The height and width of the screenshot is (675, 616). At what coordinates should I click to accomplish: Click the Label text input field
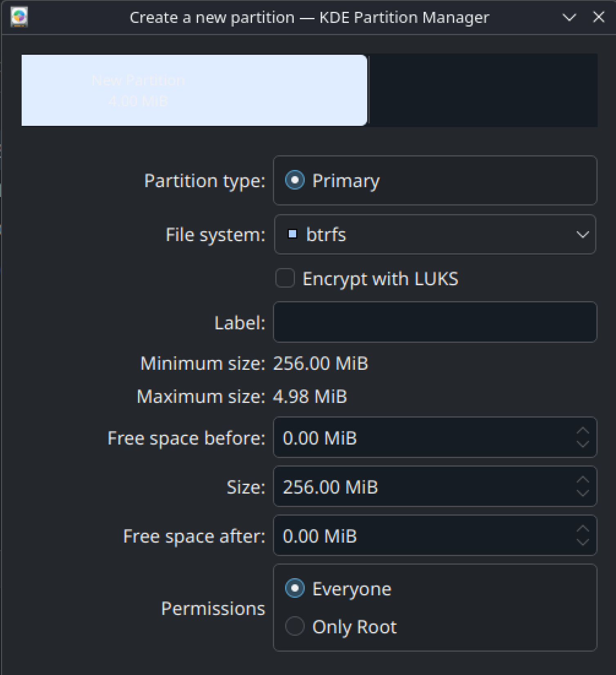tap(435, 322)
